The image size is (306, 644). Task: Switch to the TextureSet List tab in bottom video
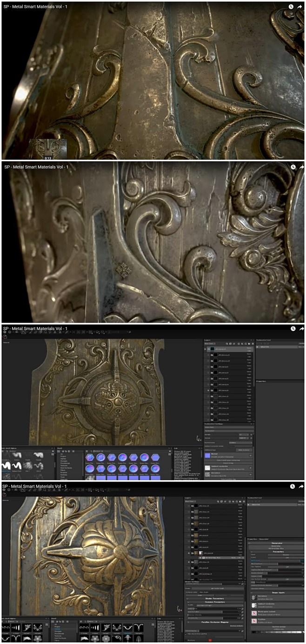(255, 497)
